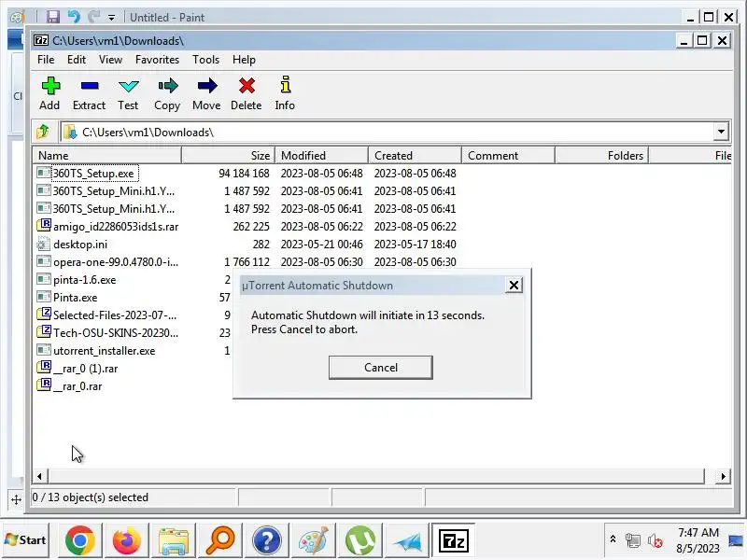Select desktop.ini file
Viewport: 747px width, 560px height.
click(x=80, y=245)
